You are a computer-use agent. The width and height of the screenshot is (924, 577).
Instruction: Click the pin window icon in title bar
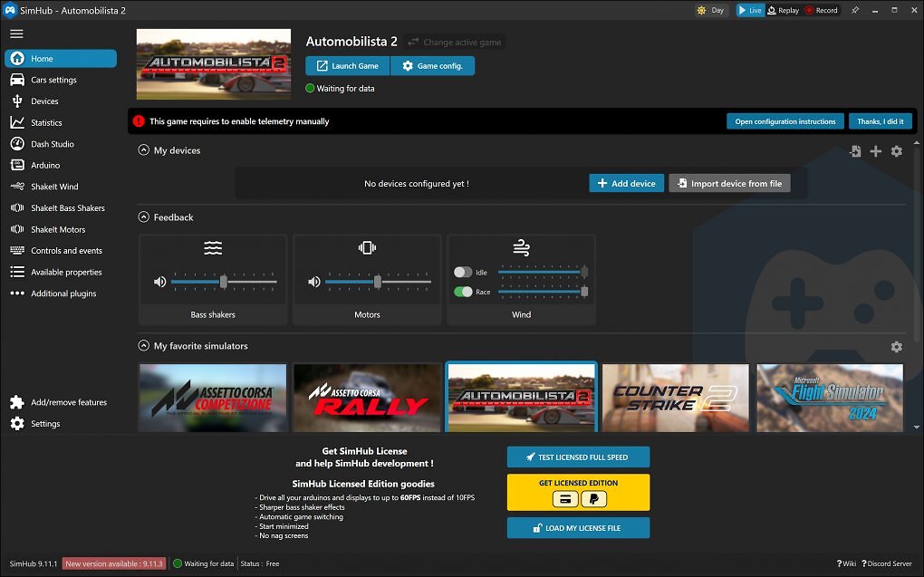pos(855,10)
